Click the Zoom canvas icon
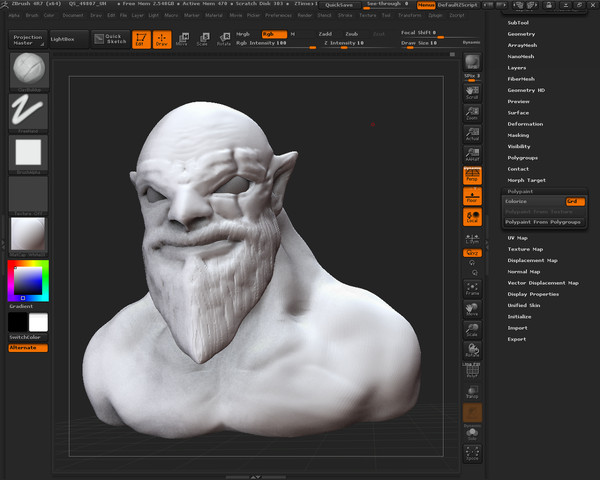The image size is (600, 480). click(x=472, y=113)
